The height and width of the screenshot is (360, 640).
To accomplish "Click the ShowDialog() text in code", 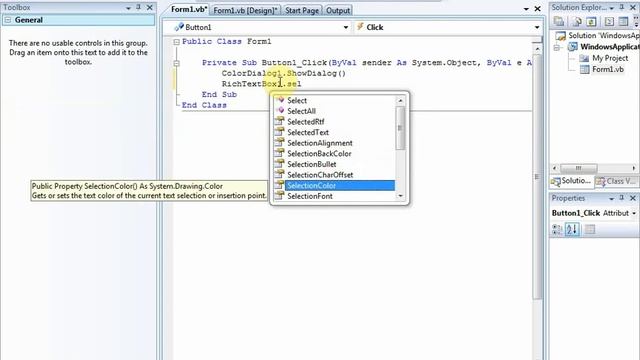I will tap(316, 73).
